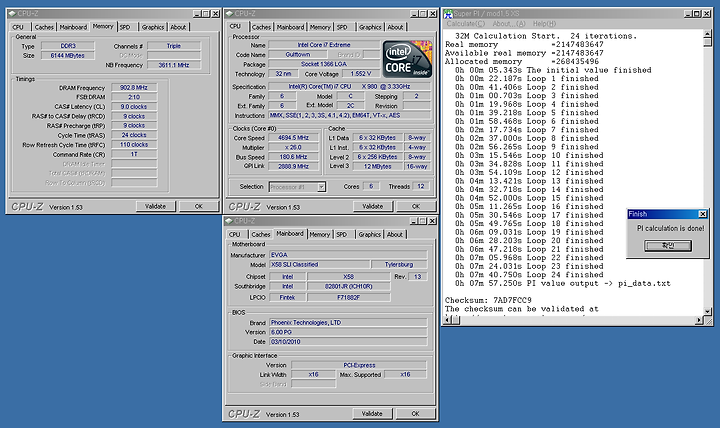720x428 pixels.
Task: Click the Code Name field Gulftown
Action: 298,54
